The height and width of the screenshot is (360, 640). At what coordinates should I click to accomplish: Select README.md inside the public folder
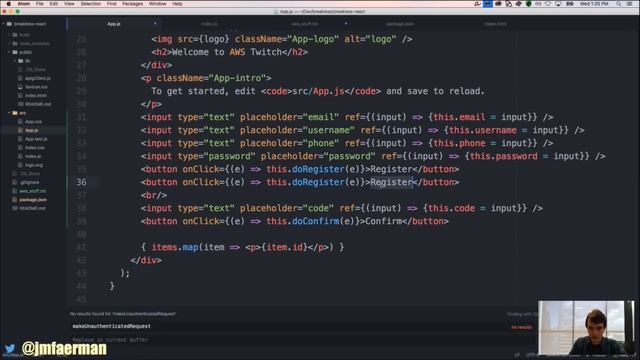38,104
